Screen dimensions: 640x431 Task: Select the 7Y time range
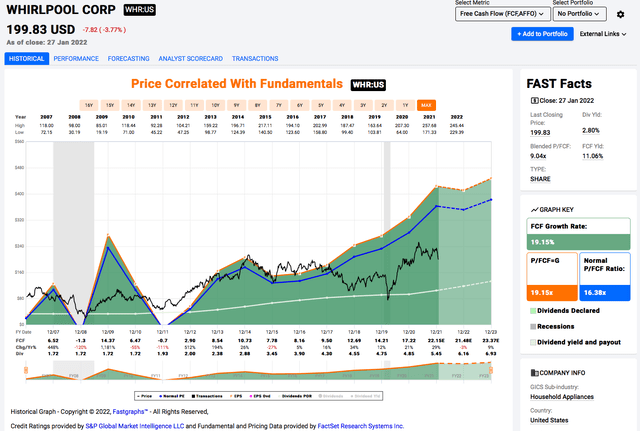click(279, 105)
